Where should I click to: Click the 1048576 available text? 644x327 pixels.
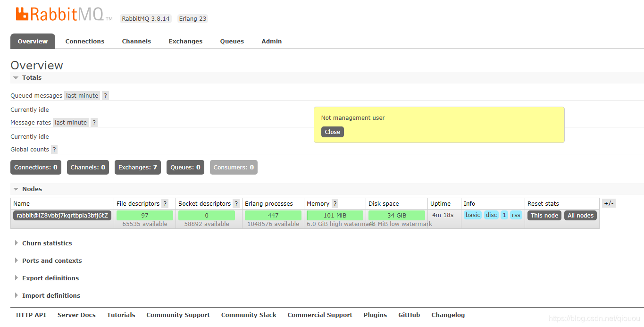(273, 224)
